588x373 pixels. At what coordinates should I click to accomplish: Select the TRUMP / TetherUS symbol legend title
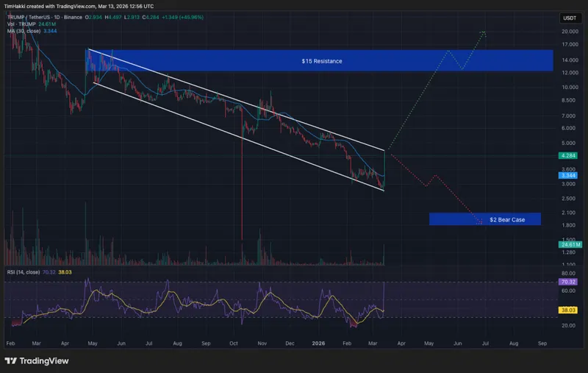point(45,17)
